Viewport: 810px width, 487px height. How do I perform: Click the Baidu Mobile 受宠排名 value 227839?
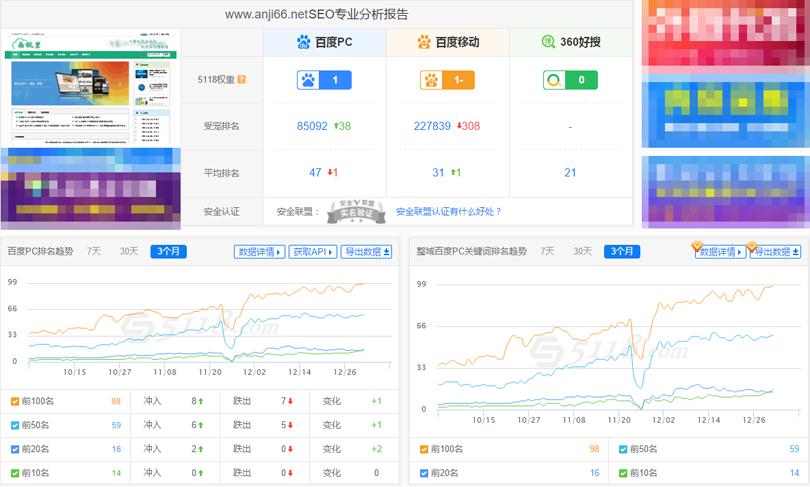(x=432, y=126)
